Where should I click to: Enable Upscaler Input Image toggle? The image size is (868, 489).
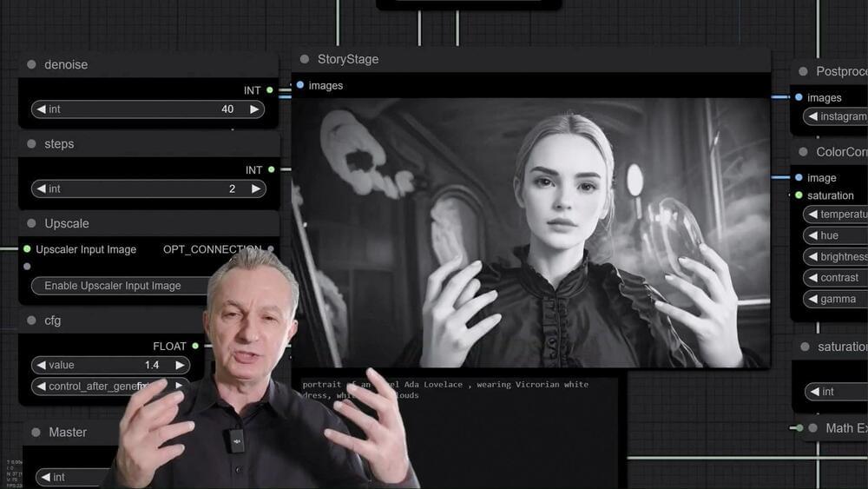click(113, 286)
